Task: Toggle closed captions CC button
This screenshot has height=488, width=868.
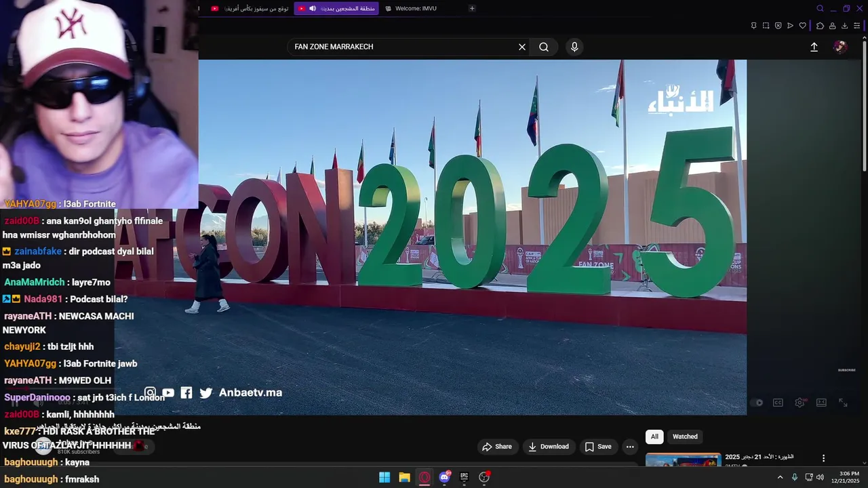Action: coord(778,403)
